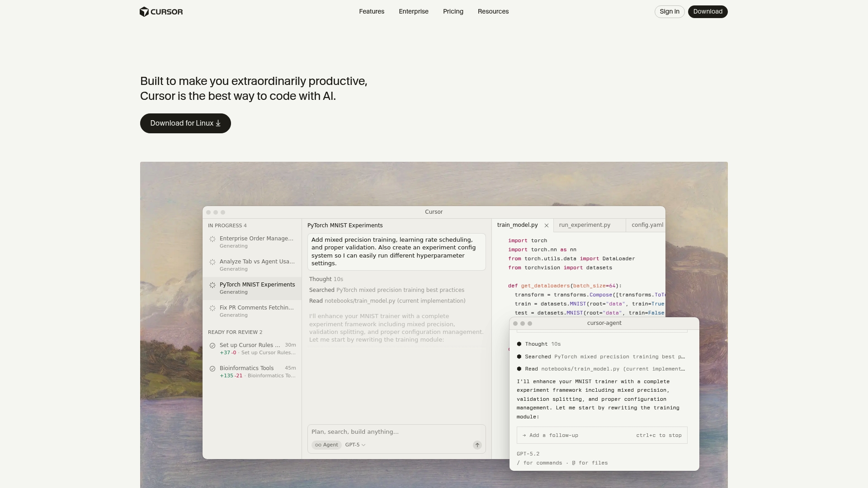Click the Add a follow-up field in cursor-agent

(x=552, y=435)
